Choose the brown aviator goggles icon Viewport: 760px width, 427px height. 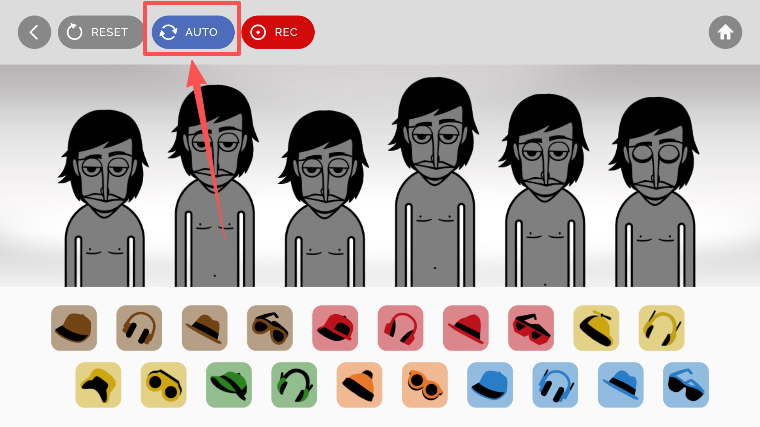pos(270,328)
